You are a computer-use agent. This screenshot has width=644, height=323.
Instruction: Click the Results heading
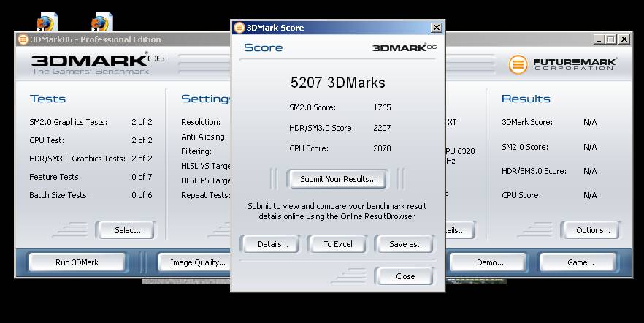click(x=526, y=99)
